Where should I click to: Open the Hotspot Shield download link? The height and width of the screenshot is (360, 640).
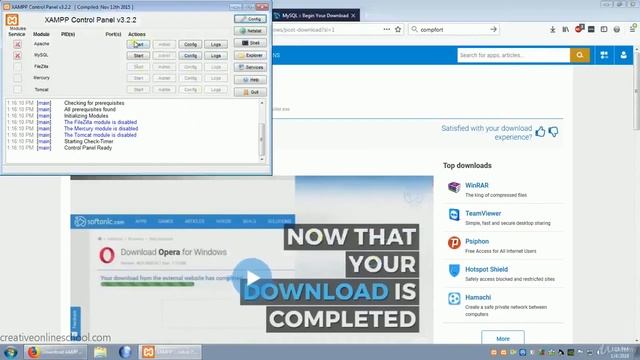coord(487,269)
